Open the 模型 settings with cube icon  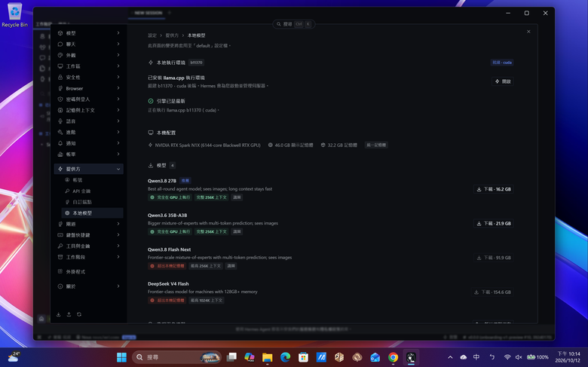tap(88, 33)
